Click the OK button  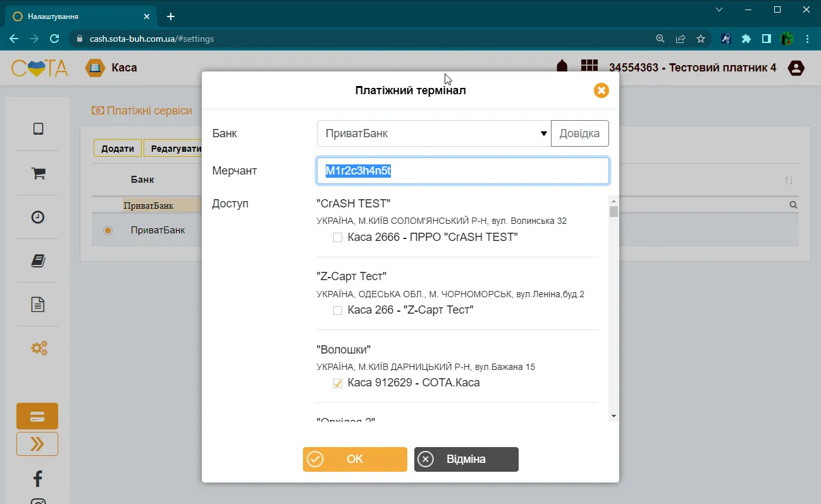tap(355, 459)
